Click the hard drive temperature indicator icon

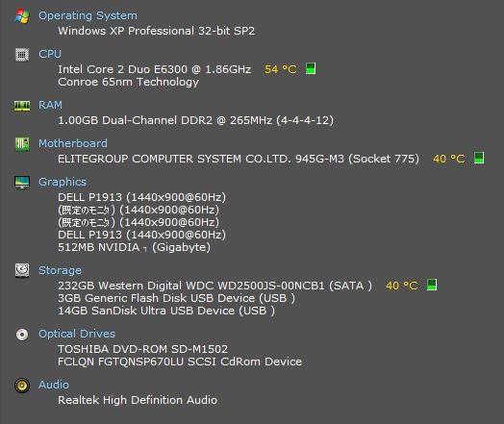[432, 285]
